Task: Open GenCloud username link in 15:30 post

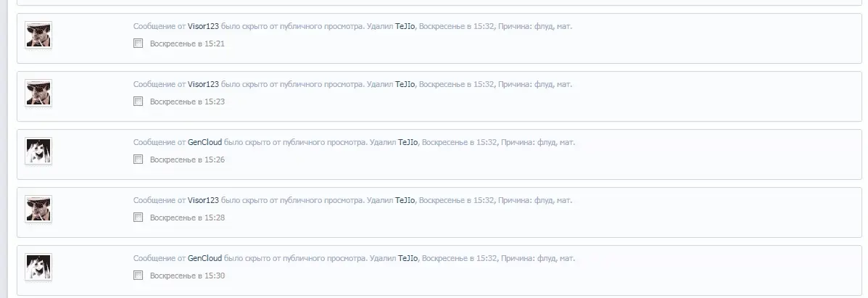Action: tap(204, 258)
